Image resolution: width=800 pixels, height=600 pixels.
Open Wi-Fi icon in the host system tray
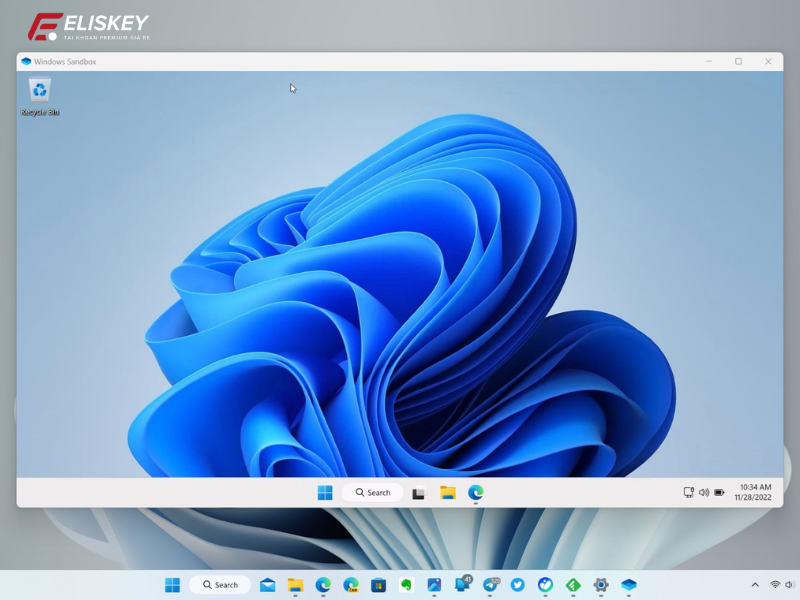(775, 585)
